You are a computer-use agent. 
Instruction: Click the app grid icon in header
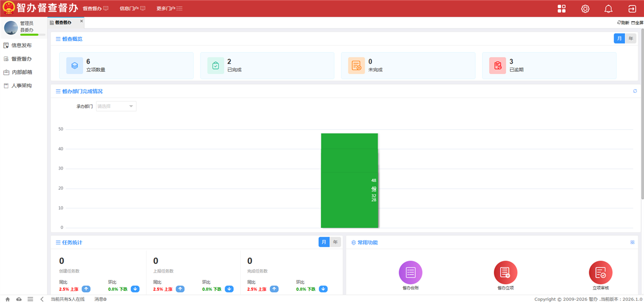point(561,9)
